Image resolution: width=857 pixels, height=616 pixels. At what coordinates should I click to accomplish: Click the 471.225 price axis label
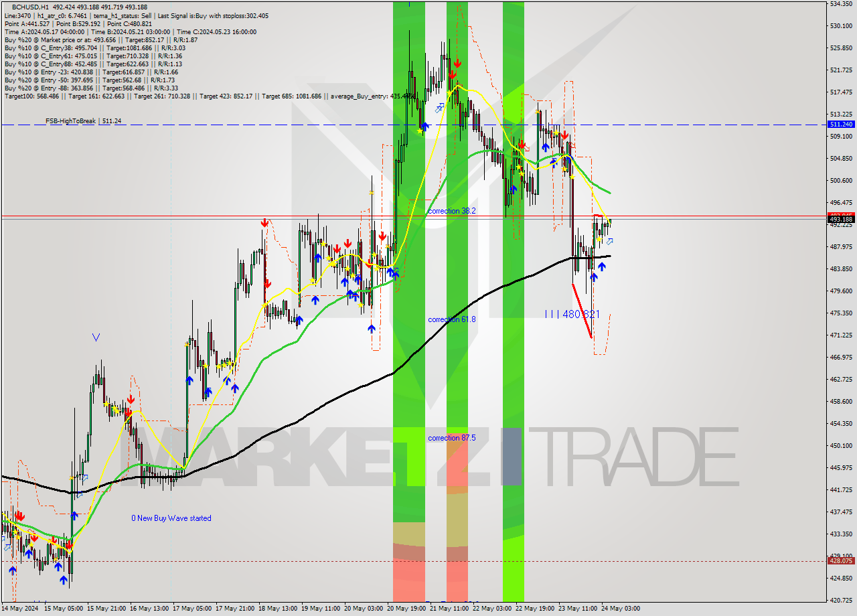(841, 335)
